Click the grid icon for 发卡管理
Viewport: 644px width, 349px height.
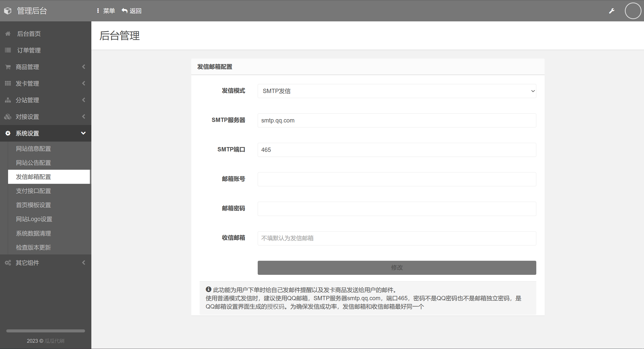point(8,83)
